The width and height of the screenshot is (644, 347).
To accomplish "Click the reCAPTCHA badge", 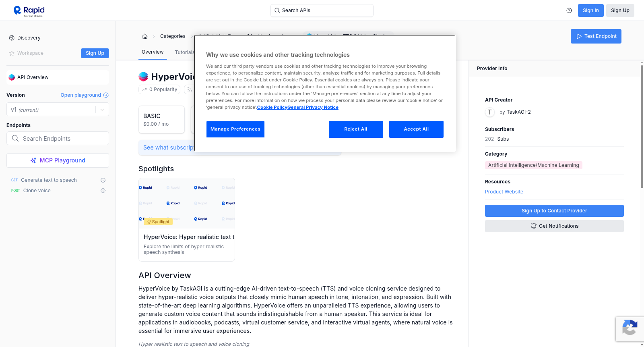I will (630, 329).
